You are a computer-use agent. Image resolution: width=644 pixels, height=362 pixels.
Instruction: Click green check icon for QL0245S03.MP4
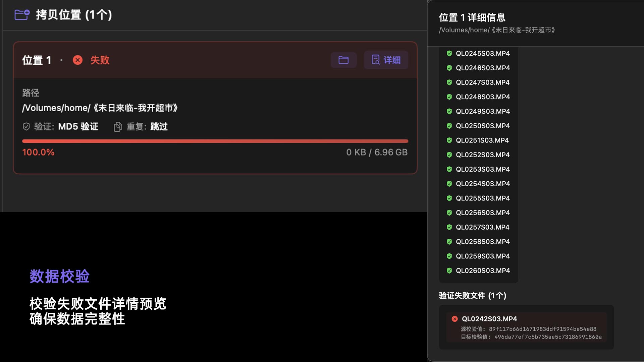[x=449, y=53]
